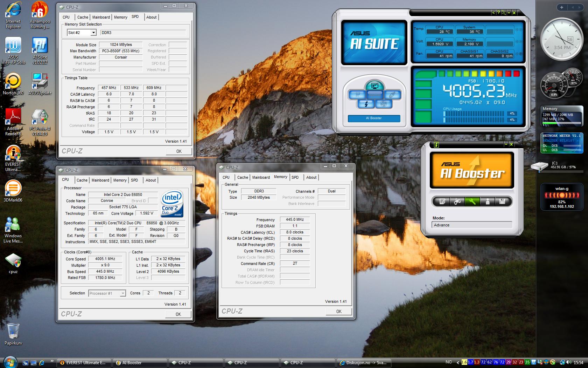Viewport: 588px width, 368px height.
Task: Select the SPD tab in the timings CPU-Z window
Action: pos(295,177)
